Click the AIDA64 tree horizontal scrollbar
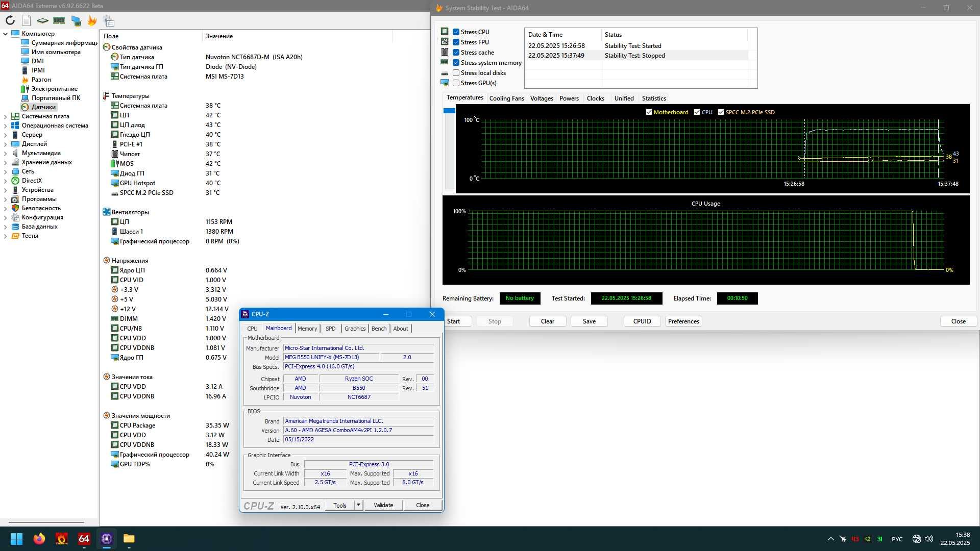This screenshot has height=551, width=980. click(x=46, y=522)
